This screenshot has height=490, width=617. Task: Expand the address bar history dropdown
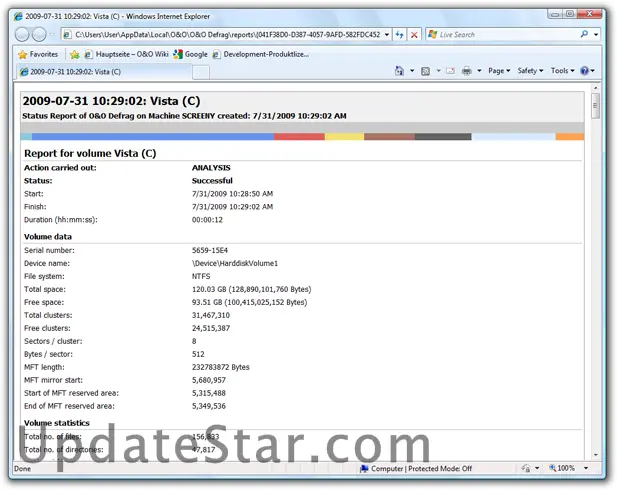387,35
